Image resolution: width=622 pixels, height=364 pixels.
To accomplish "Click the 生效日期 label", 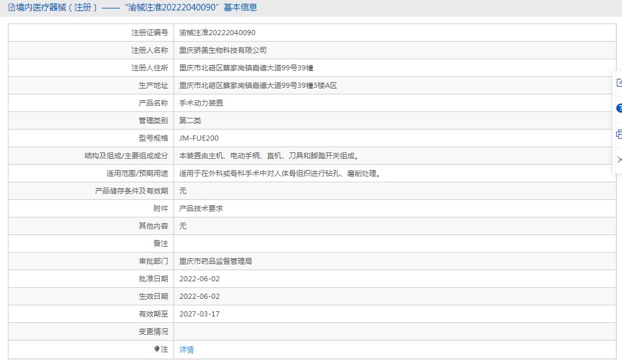I will [x=153, y=296].
